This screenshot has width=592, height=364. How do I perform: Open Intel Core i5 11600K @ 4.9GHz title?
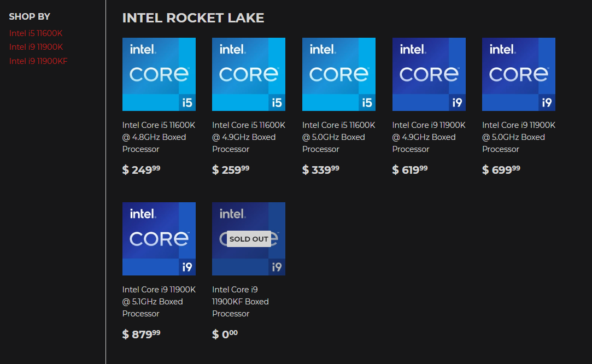[x=249, y=137]
